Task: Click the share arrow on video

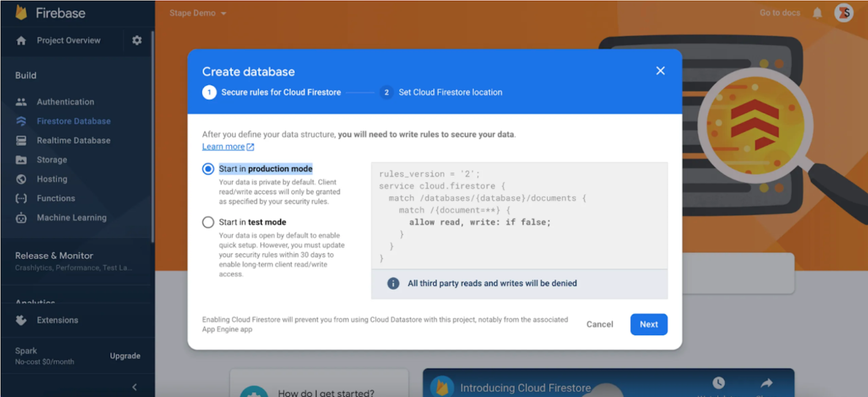Action: tap(766, 383)
